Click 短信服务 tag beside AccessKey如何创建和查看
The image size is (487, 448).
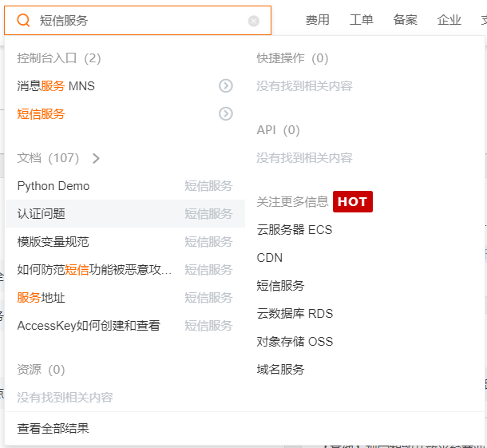pos(208,326)
